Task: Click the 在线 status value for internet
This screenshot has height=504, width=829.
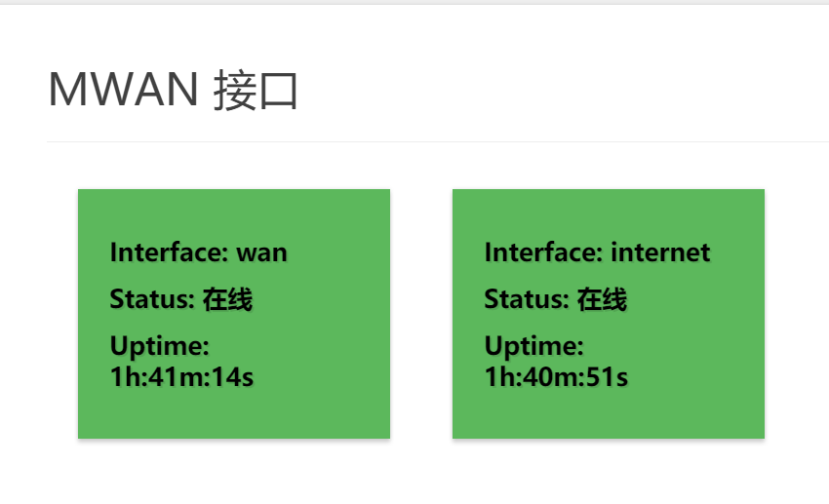Action: 602,299
